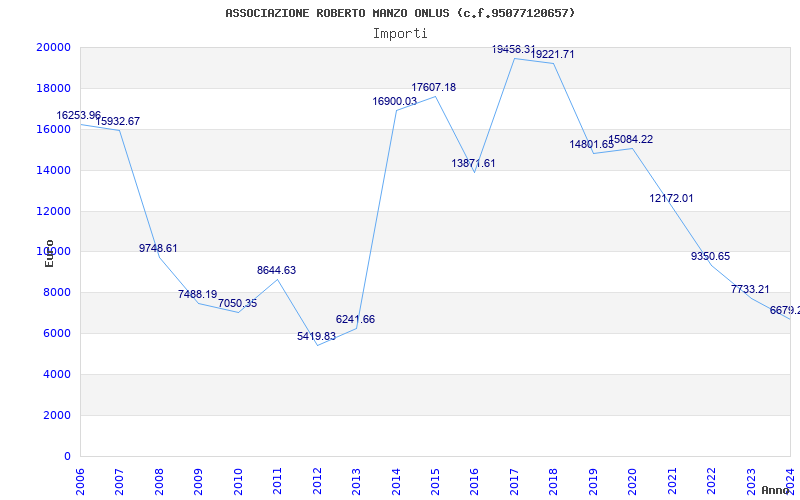This screenshot has height=500, width=800.
Task: Click y-axis tick label 0
Action: 68,456
